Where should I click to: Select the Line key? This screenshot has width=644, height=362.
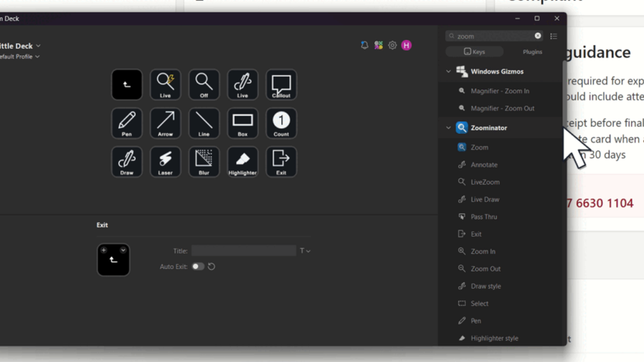point(204,123)
